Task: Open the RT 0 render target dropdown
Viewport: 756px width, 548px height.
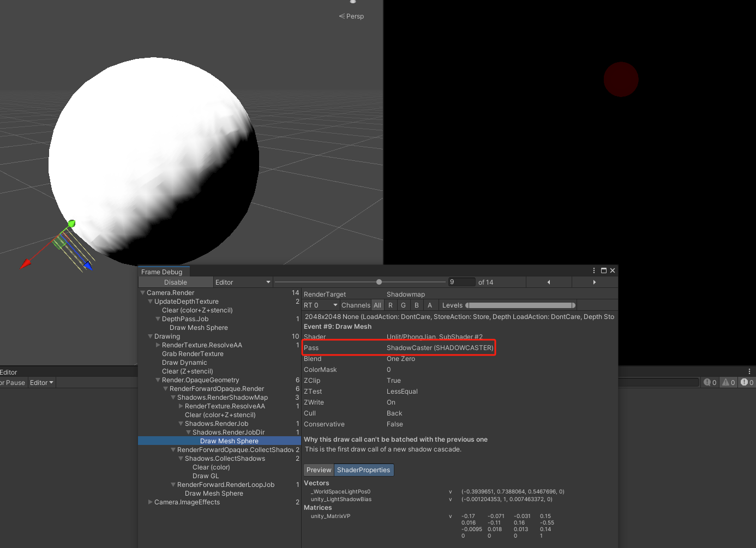Action: coord(321,305)
